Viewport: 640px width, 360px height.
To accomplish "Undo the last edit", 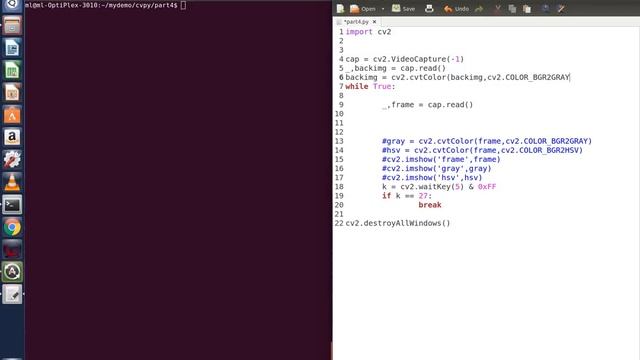I will click(456, 9).
